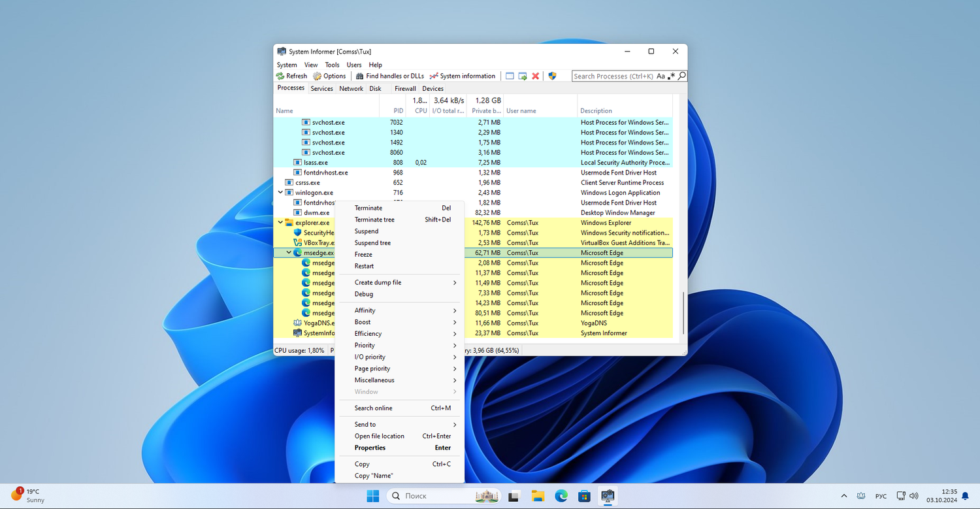Switch to the Network tab
Viewport: 980px width, 509px height.
[x=351, y=89]
